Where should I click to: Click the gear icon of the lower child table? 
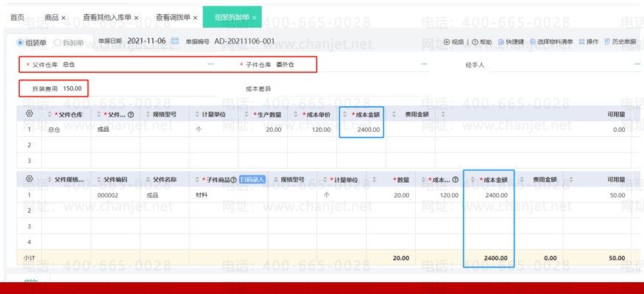pyautogui.click(x=29, y=179)
